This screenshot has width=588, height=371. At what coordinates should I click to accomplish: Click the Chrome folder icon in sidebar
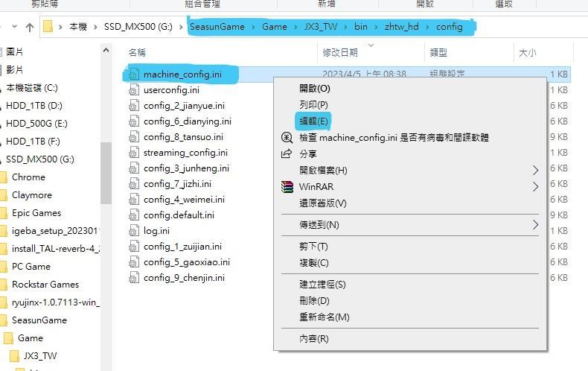4,177
